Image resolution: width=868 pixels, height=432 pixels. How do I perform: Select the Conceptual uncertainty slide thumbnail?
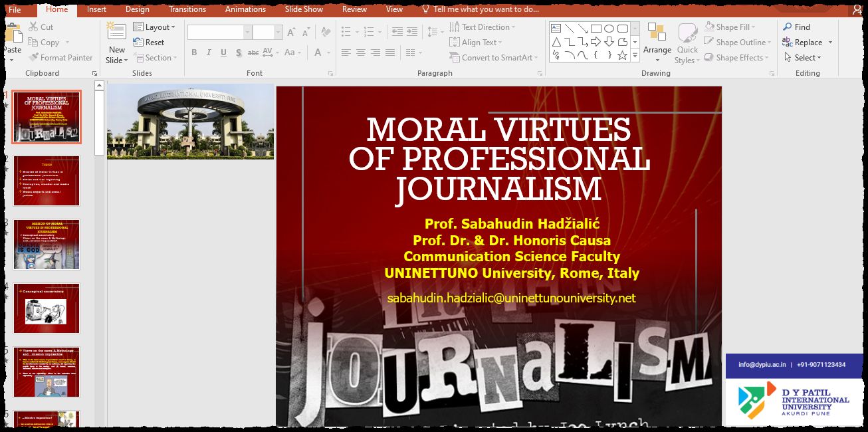47,308
